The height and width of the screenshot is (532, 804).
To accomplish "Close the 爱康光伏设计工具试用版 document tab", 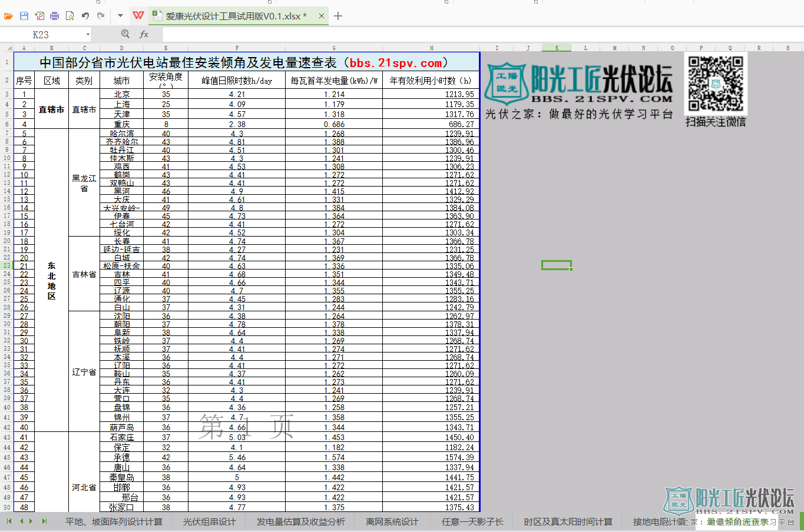I will click(321, 16).
